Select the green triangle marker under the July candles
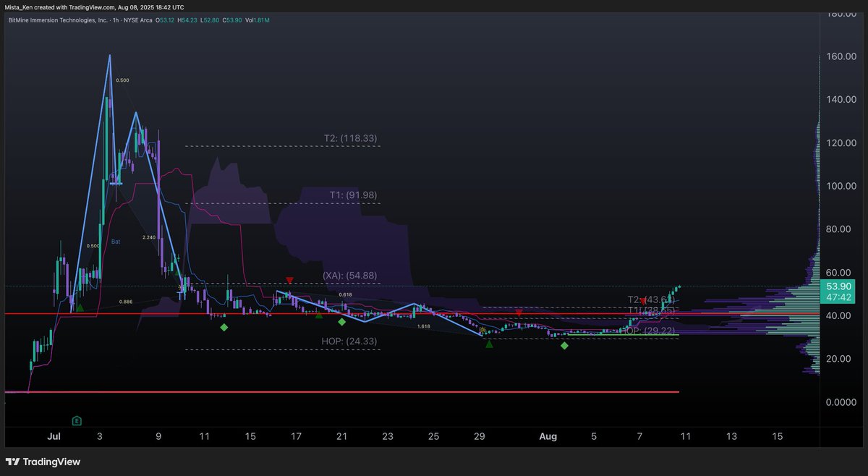This screenshot has width=868, height=476. click(x=82, y=307)
